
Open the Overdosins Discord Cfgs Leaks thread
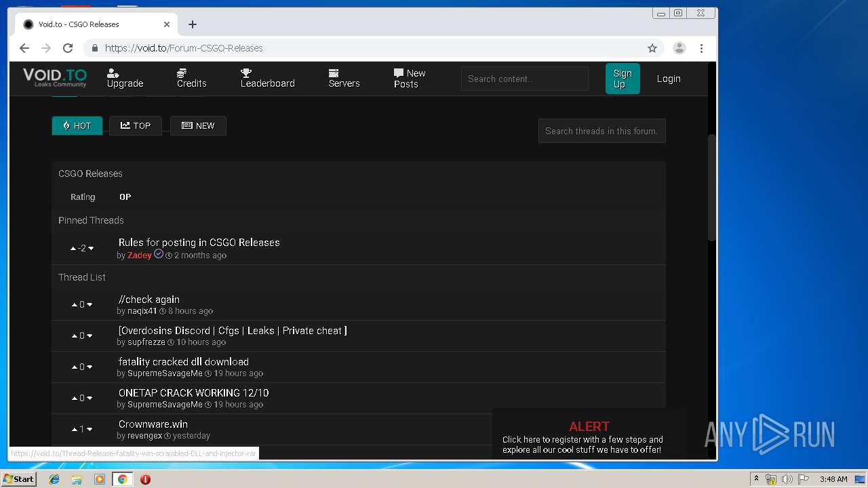click(x=233, y=330)
